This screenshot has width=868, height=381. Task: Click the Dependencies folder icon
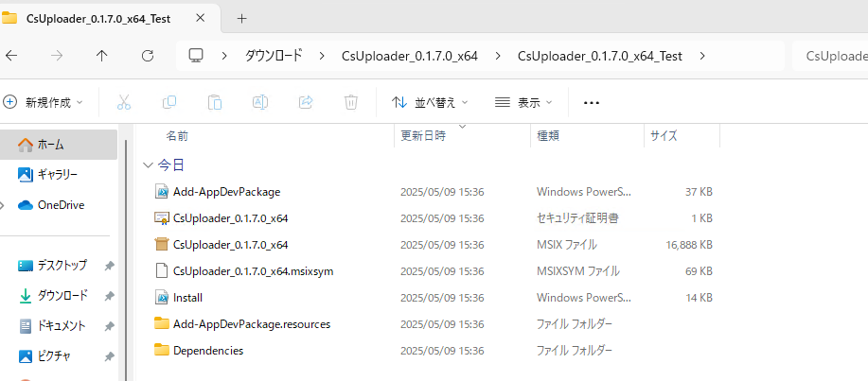click(x=161, y=350)
